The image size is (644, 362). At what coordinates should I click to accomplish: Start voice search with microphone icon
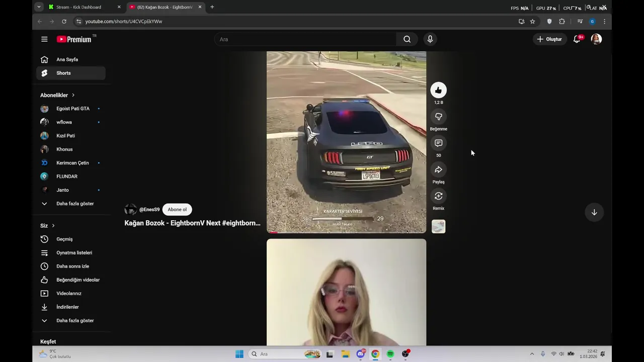click(x=430, y=39)
